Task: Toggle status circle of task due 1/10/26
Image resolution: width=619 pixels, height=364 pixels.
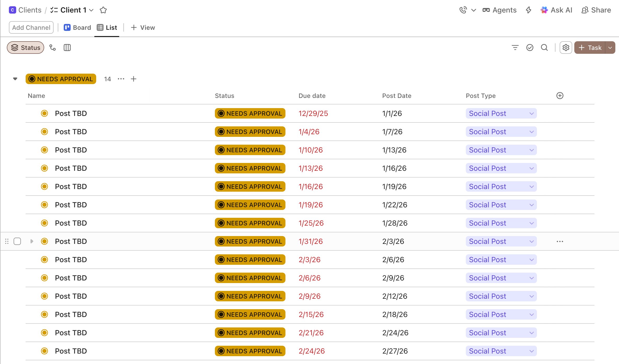Action: tap(44, 150)
